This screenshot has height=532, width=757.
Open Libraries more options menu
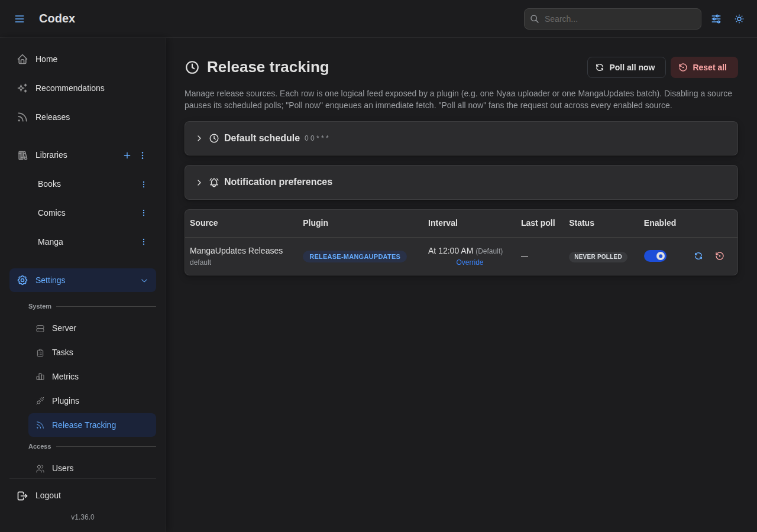143,155
